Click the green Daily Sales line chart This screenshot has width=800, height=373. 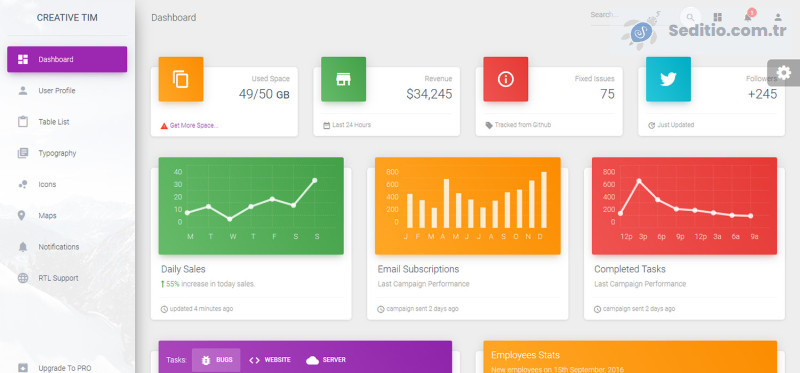[x=251, y=206]
